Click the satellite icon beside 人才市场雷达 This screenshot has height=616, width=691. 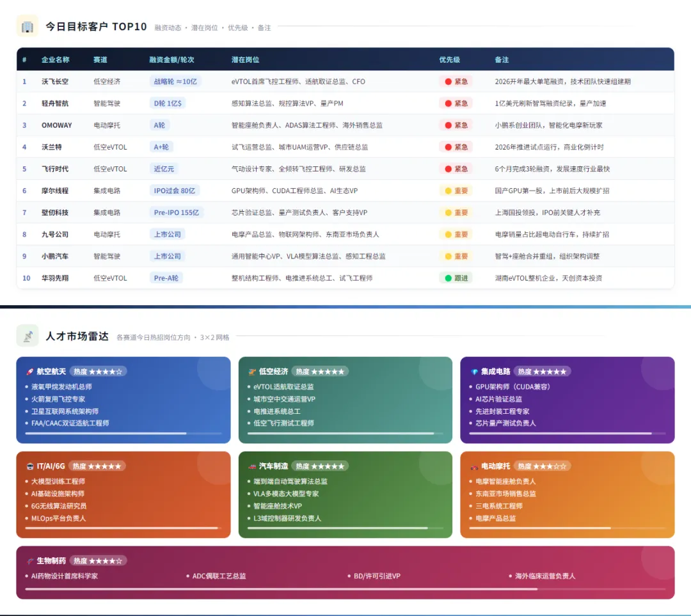tap(28, 336)
